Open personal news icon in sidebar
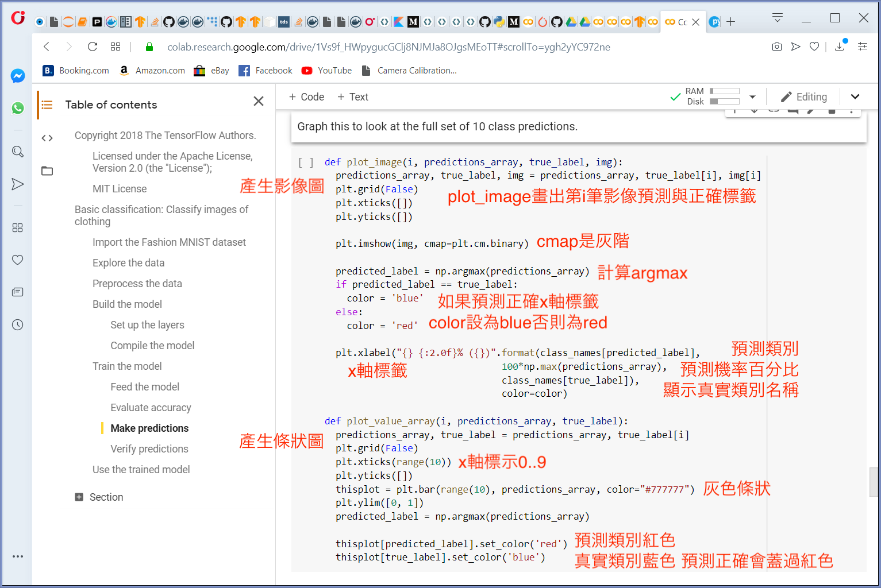Screen dimensions: 881x588 (18, 292)
